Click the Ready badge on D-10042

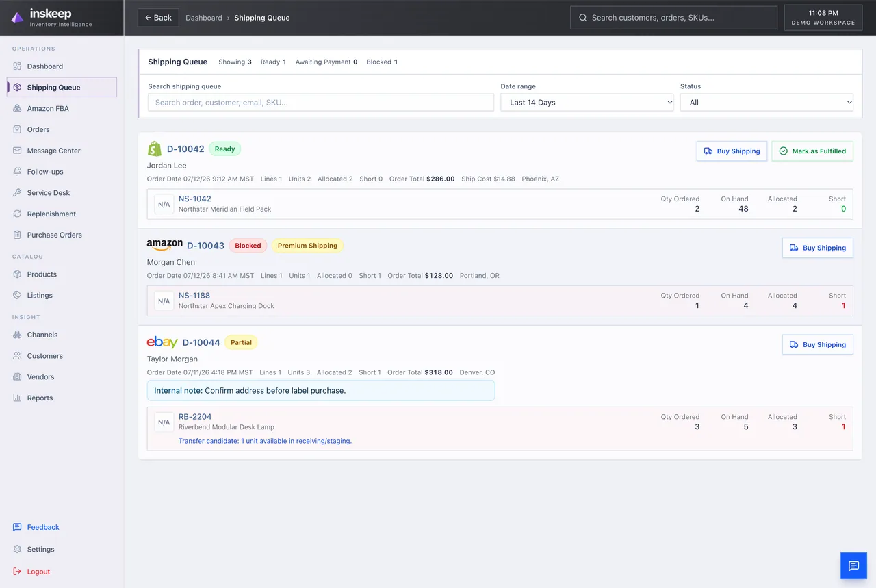[224, 149]
